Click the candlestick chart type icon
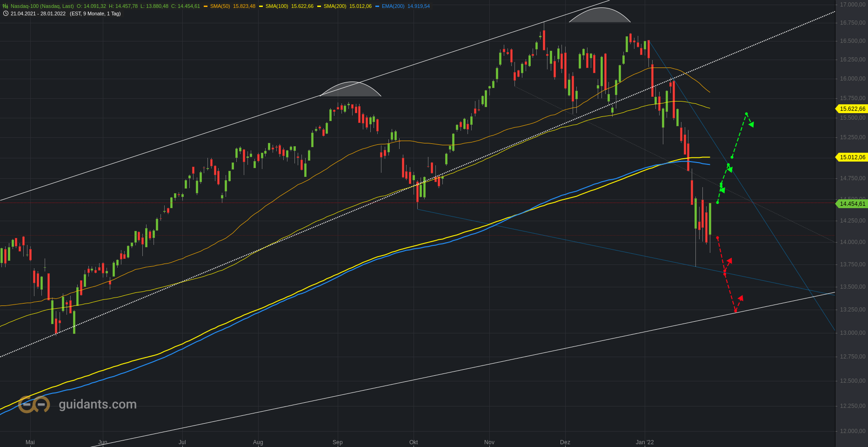This screenshot has width=868, height=447. [6, 6]
